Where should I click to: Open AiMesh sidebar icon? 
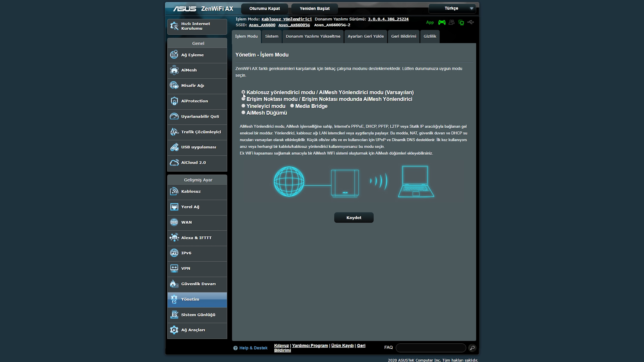click(174, 70)
